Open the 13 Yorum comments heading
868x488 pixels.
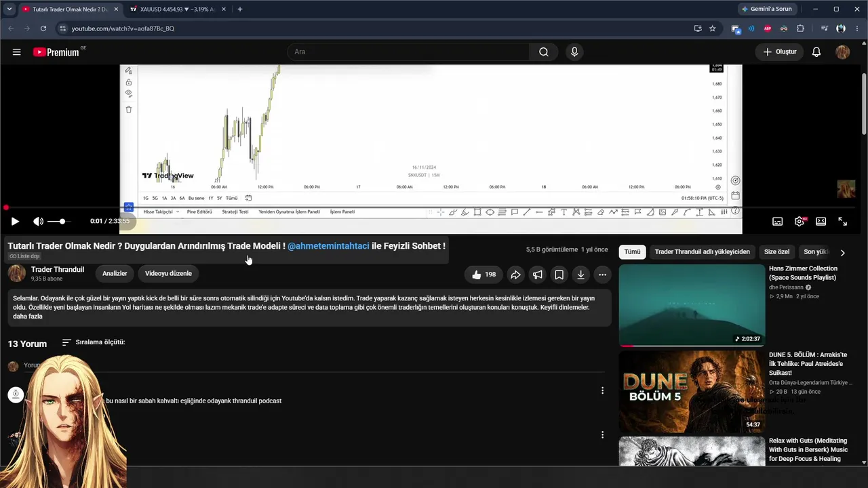pyautogui.click(x=27, y=344)
